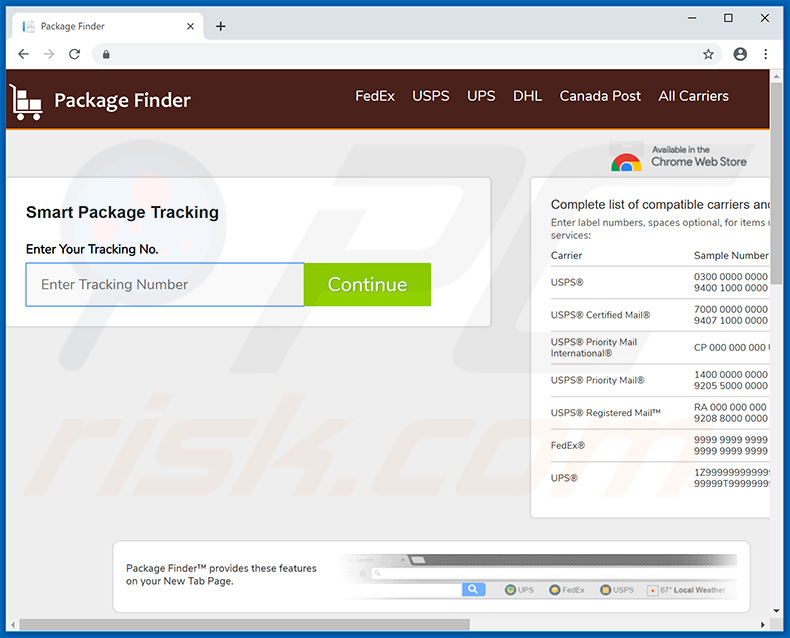790x638 pixels.
Task: Maximize the browser window
Action: coord(729,18)
